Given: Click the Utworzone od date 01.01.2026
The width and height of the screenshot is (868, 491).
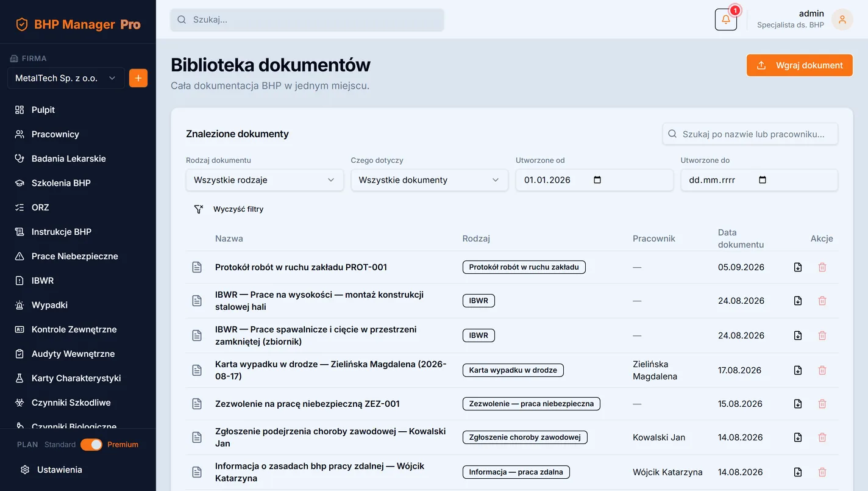Looking at the screenshot, I should pos(547,180).
